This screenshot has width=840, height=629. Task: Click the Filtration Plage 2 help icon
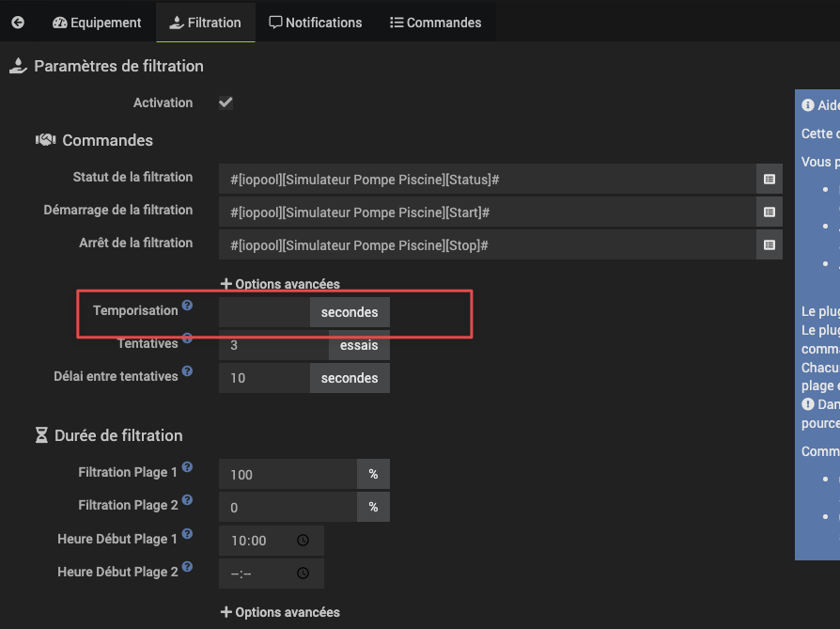pos(187,500)
